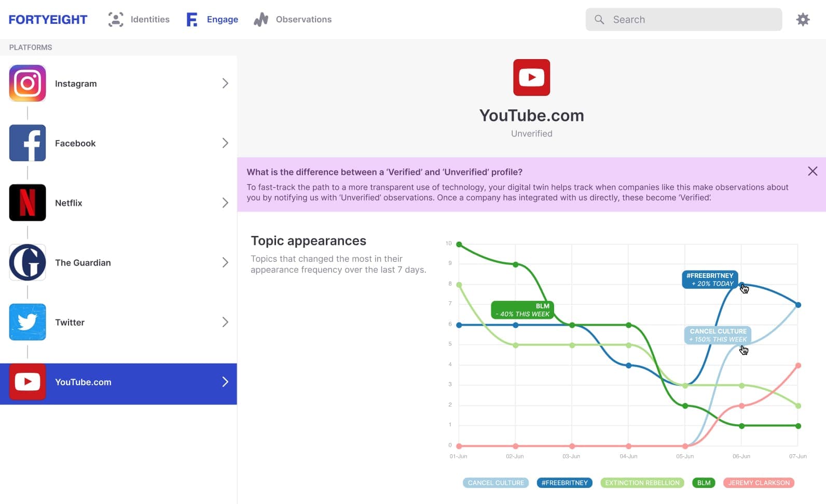
Task: Expand the Netflix row chevron
Action: (225, 203)
